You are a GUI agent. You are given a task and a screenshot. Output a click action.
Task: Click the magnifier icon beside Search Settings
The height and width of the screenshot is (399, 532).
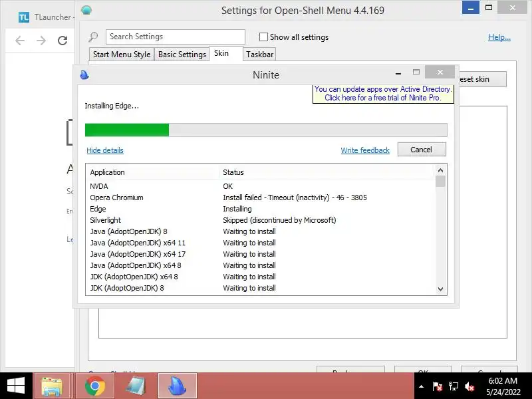click(x=93, y=37)
